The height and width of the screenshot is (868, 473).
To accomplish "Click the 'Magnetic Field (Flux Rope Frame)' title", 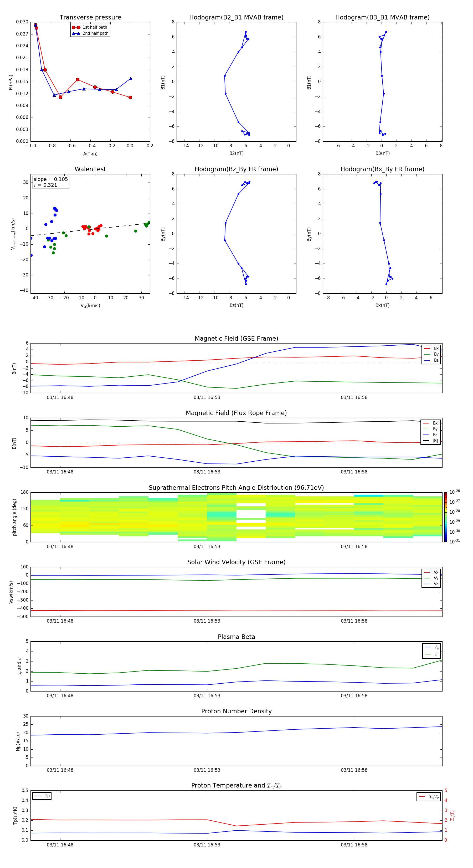I will click(236, 413).
